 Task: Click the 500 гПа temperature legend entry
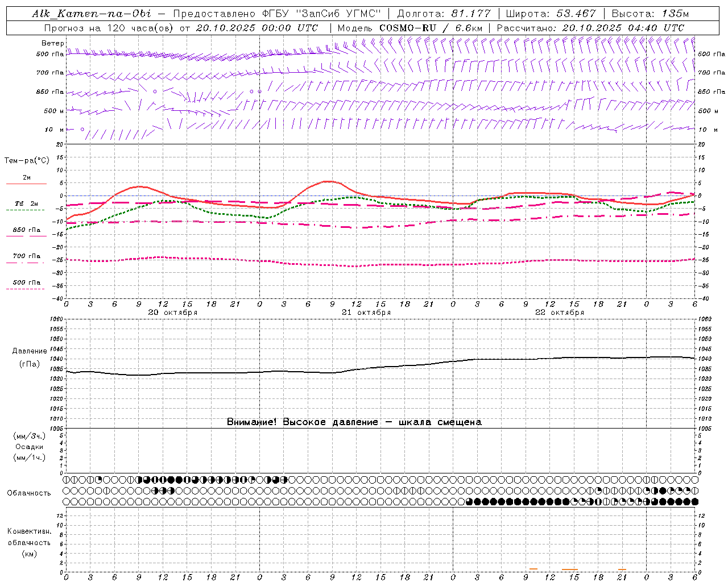pos(27,282)
